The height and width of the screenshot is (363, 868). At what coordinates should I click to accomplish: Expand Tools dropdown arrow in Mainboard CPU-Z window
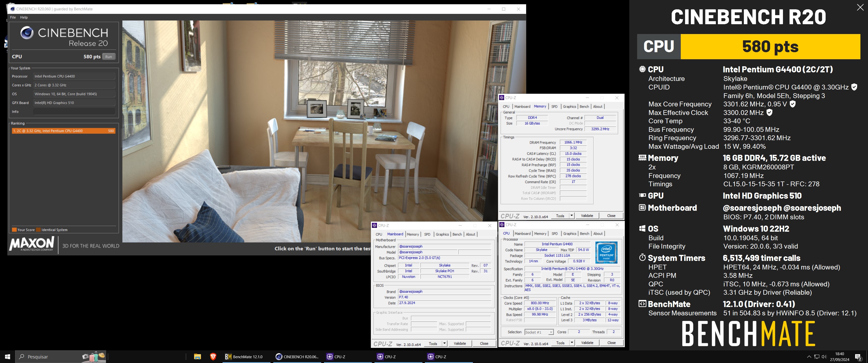tap(444, 344)
